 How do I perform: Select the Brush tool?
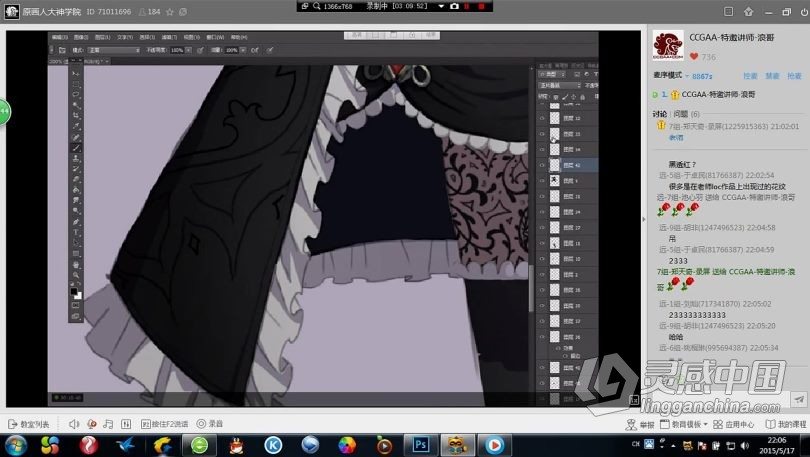[76, 148]
